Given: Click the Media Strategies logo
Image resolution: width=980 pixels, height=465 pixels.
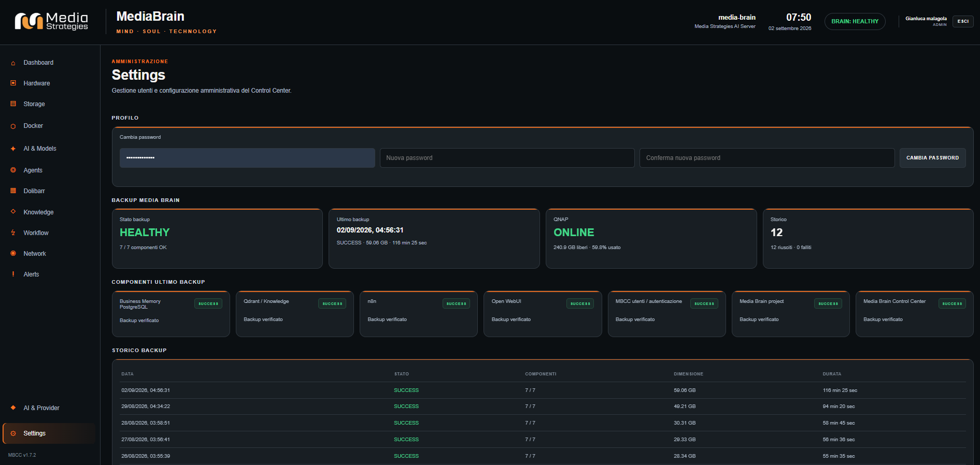Looking at the screenshot, I should (51, 21).
